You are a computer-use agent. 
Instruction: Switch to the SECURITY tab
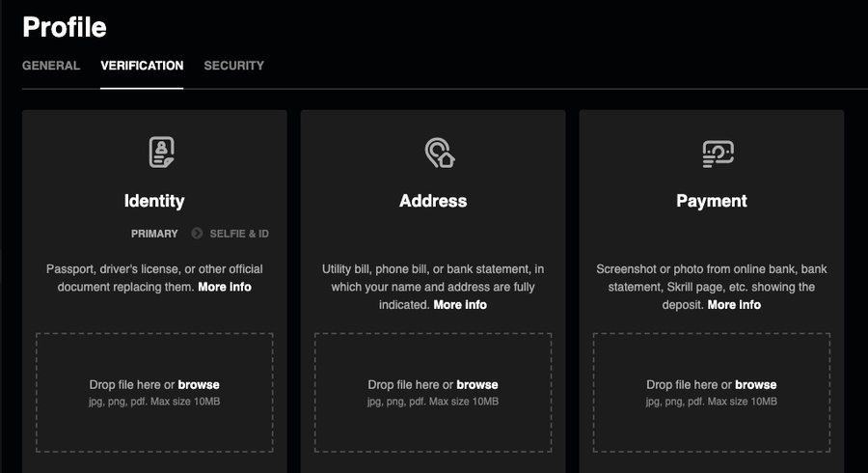click(x=233, y=66)
